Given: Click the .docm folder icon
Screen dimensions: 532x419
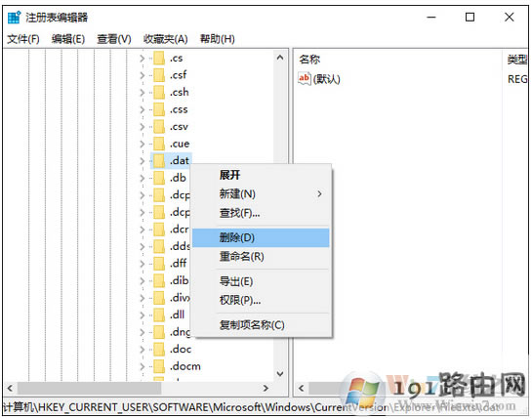Looking at the screenshot, I should pos(159,366).
